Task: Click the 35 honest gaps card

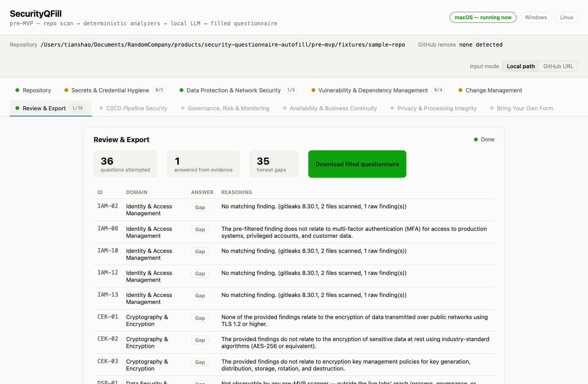Action: coord(274,164)
